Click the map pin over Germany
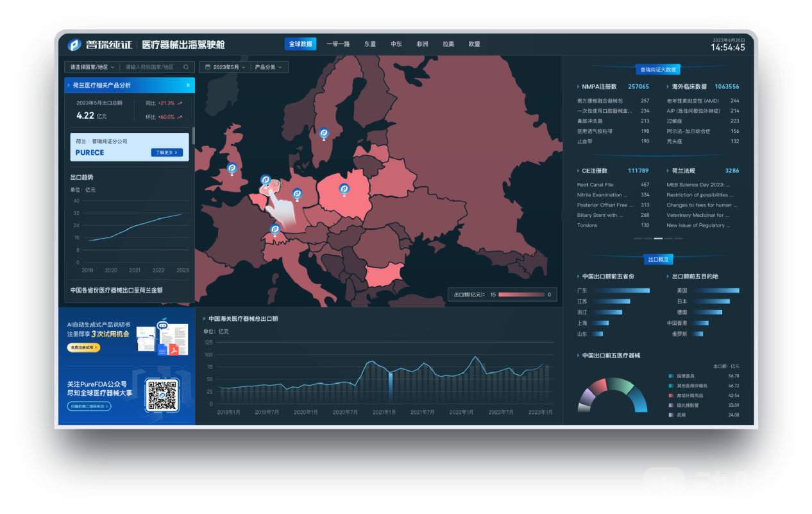Image resolution: width=812 pixels, height=514 pixels. [x=297, y=193]
